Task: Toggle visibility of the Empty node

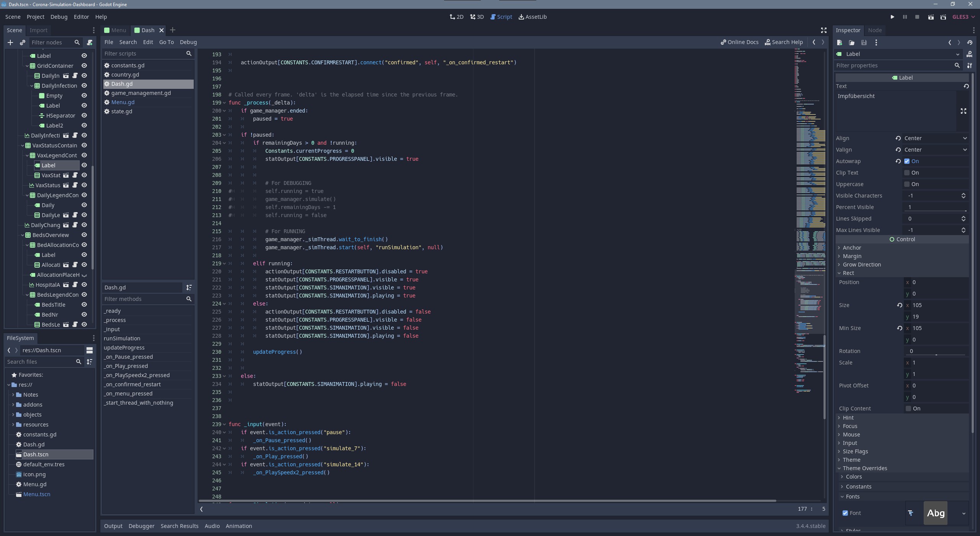Action: point(84,96)
